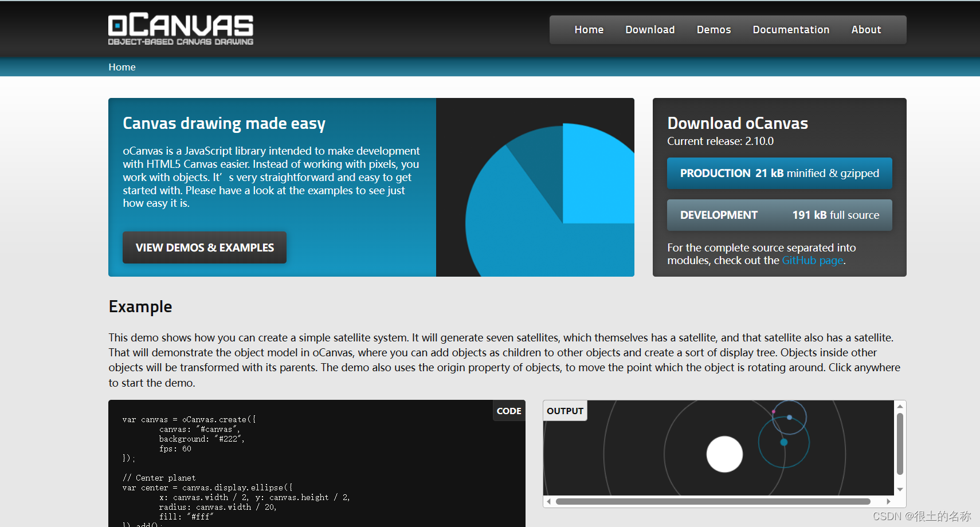Click code line 'radius: canvas.width / 20,'

218,507
